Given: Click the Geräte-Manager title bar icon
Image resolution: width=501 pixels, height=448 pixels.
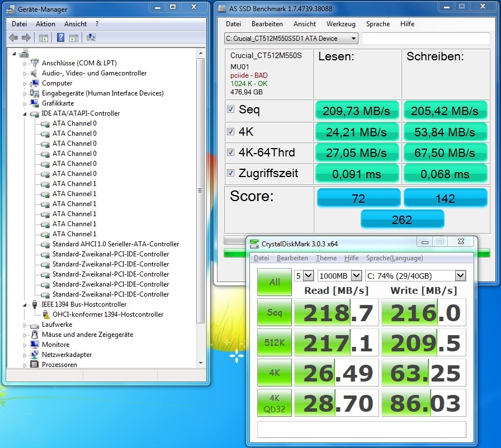Looking at the screenshot, I should click(11, 9).
